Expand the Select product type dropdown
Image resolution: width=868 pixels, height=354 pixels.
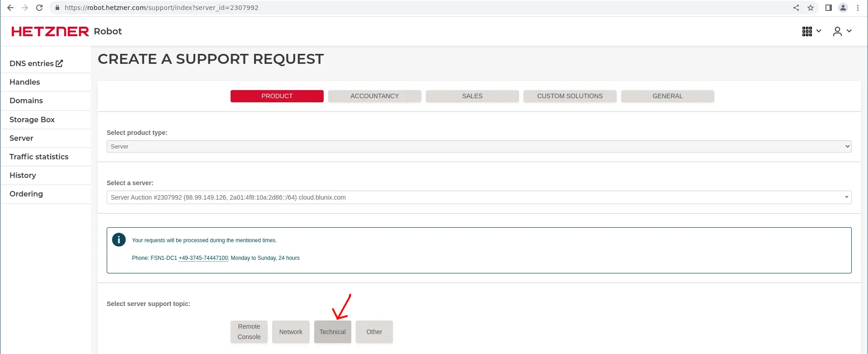479,147
